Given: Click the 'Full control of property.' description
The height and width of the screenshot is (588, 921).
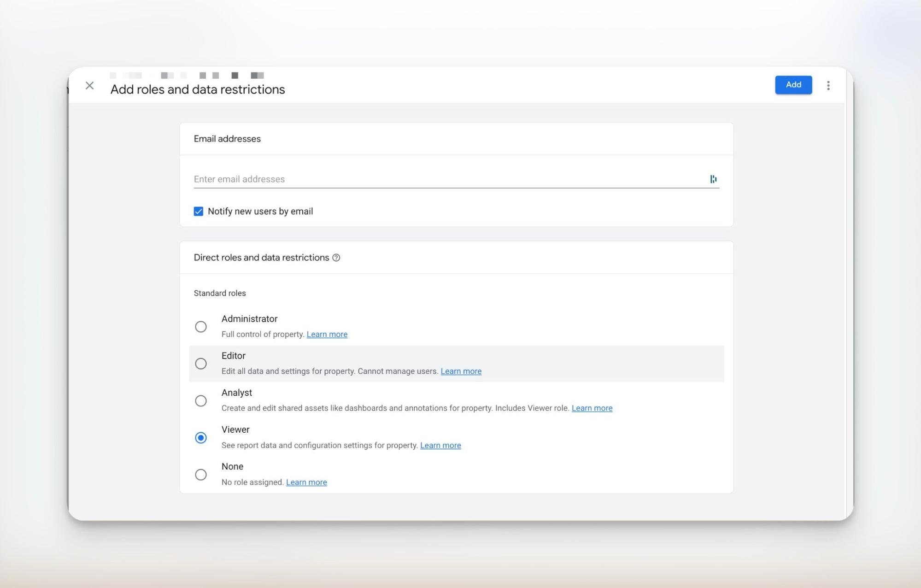Looking at the screenshot, I should point(263,334).
